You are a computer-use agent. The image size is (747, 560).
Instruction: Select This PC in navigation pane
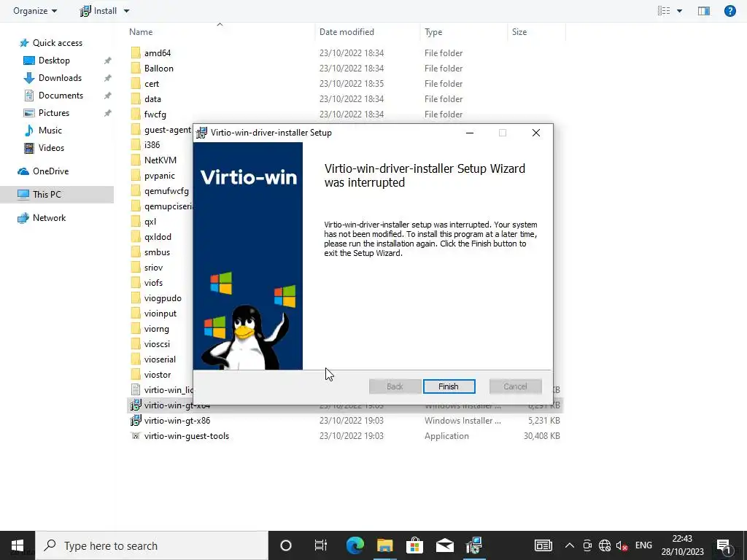pos(57,194)
